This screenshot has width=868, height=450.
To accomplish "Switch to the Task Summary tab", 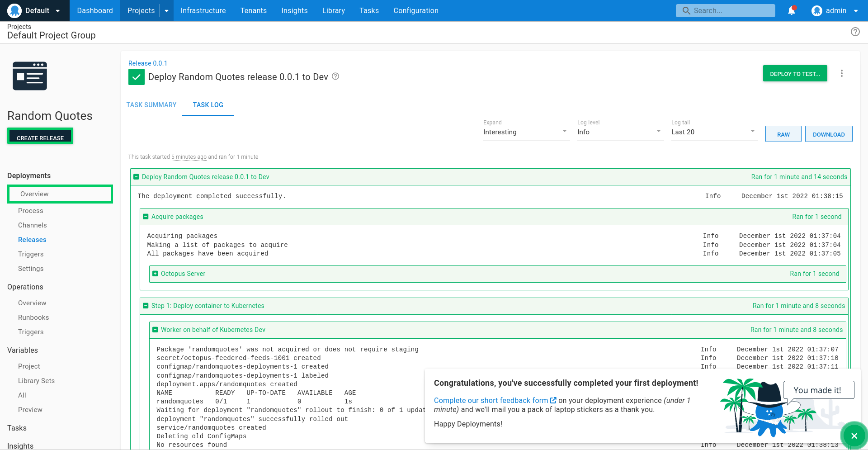I will (151, 105).
